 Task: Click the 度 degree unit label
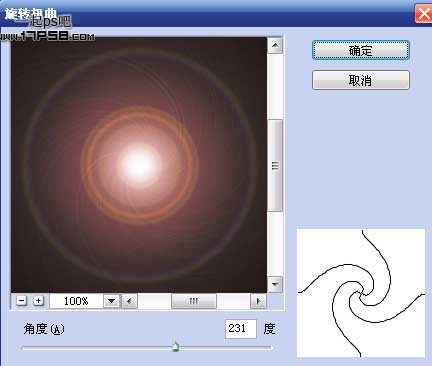point(269,329)
